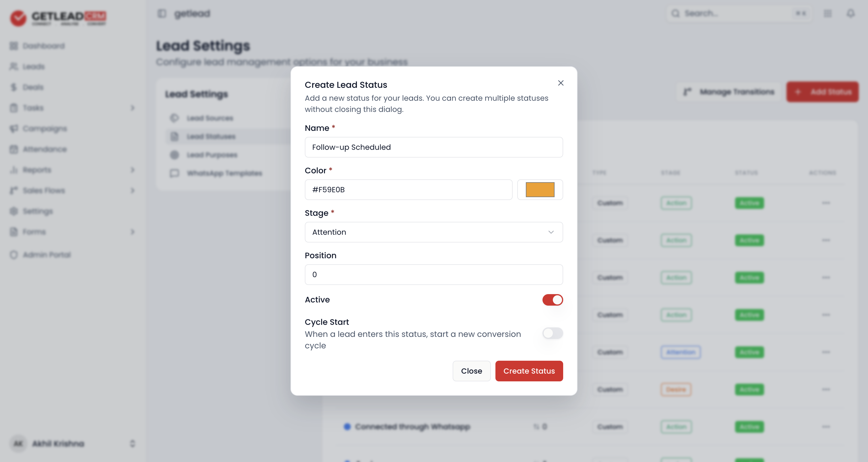Click the Dashboard icon in sidebar

coord(13,46)
